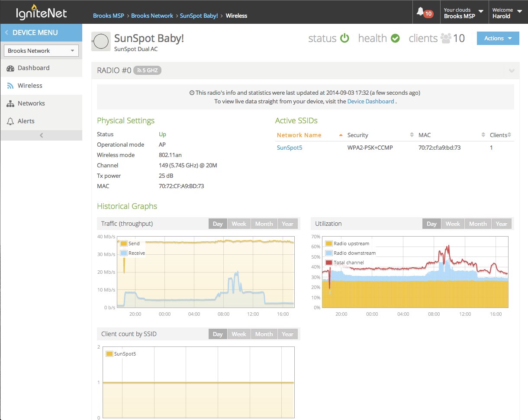Open Wireless in device menu
Viewport: 528px width, 420px height.
tap(41, 86)
